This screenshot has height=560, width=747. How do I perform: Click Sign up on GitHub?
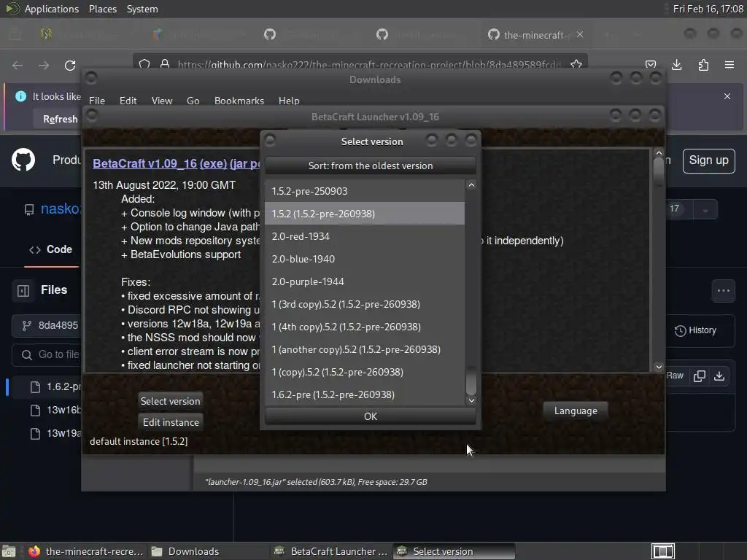coord(708,161)
